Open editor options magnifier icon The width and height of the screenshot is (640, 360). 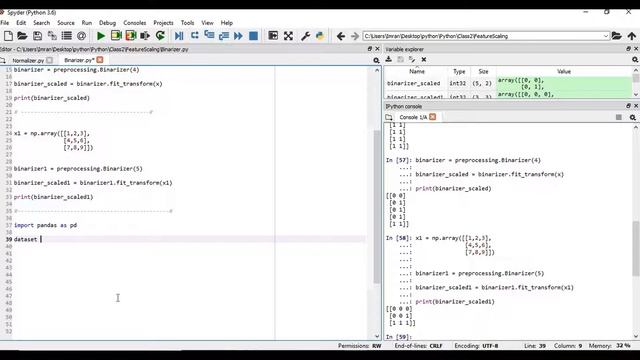tap(376, 60)
